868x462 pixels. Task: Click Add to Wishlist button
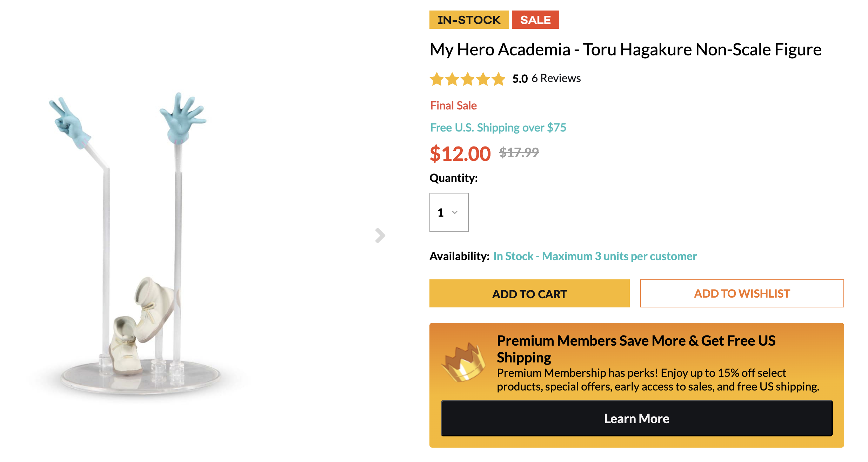742,293
